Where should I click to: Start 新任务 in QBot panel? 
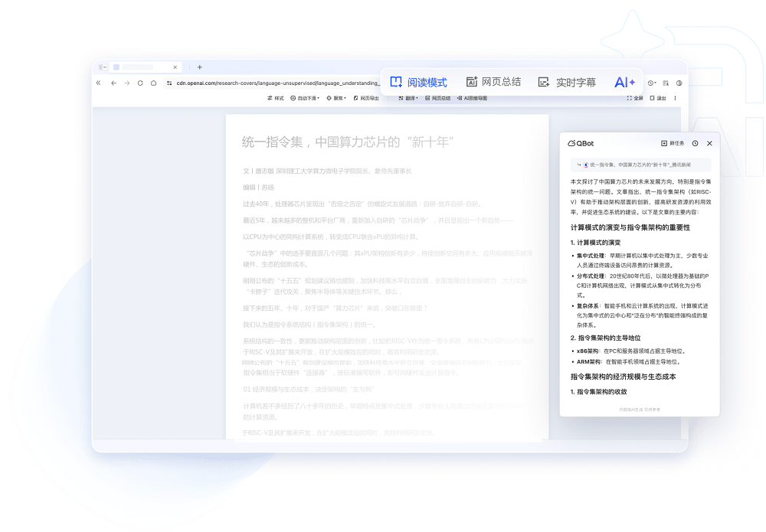point(673,143)
